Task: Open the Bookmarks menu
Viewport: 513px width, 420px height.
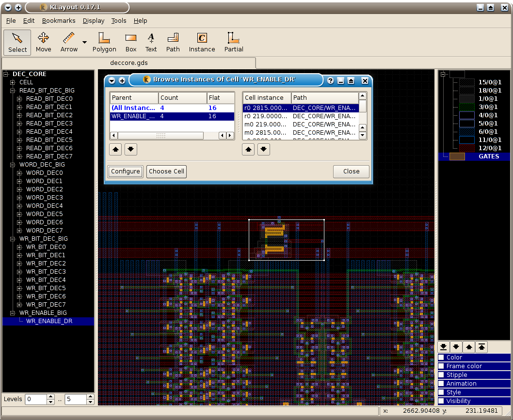Action: coord(59,21)
